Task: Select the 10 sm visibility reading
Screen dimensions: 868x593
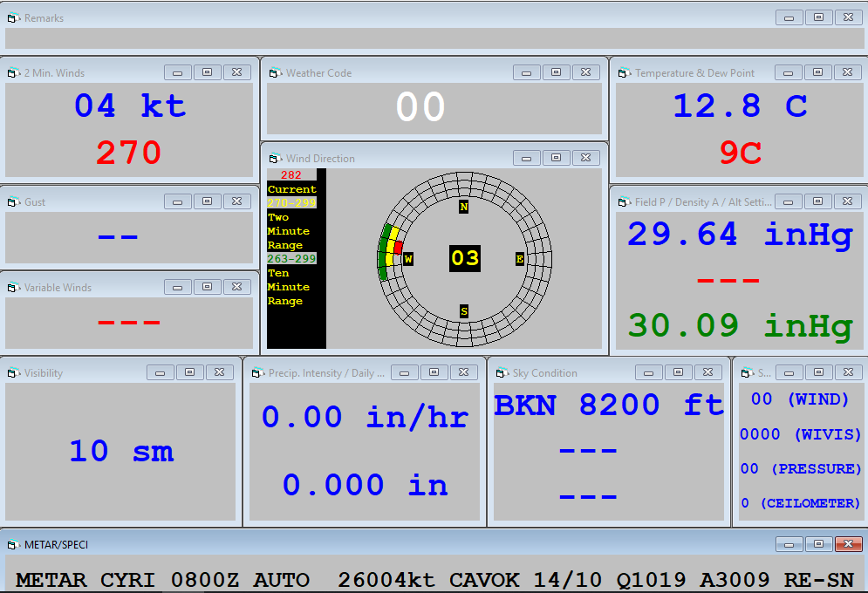Action: [121, 452]
